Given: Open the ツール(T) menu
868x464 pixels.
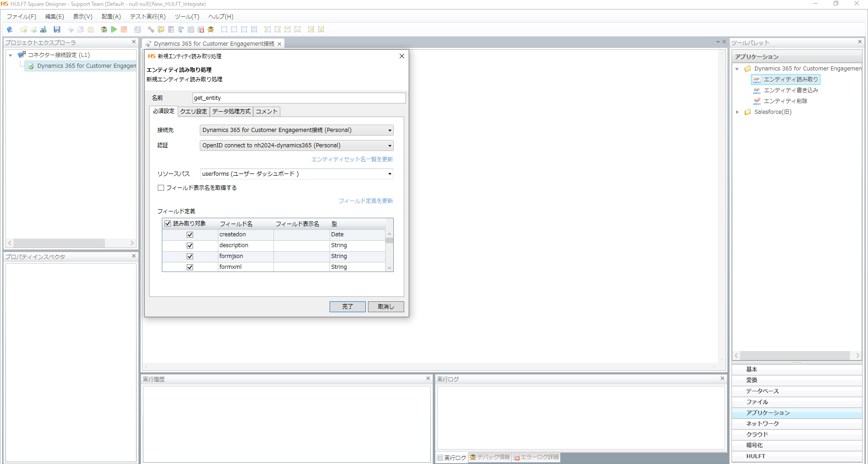Looking at the screenshot, I should pos(187,17).
